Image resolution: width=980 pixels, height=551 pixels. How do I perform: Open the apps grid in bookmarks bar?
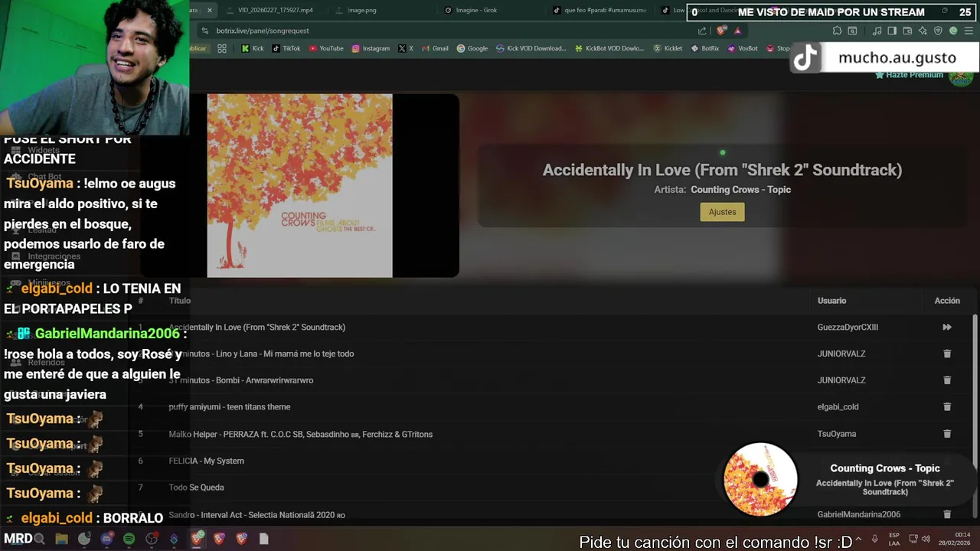click(222, 48)
